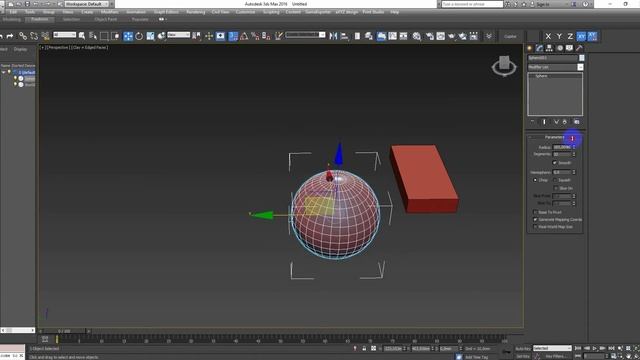Open the selection filter dropdown
640x360 pixels.
coord(64,35)
